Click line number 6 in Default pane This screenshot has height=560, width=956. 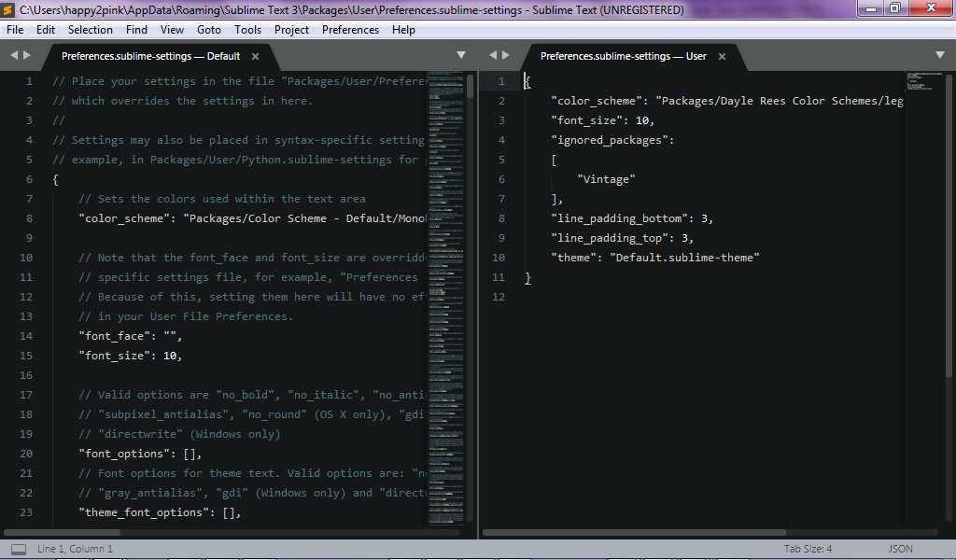29,179
